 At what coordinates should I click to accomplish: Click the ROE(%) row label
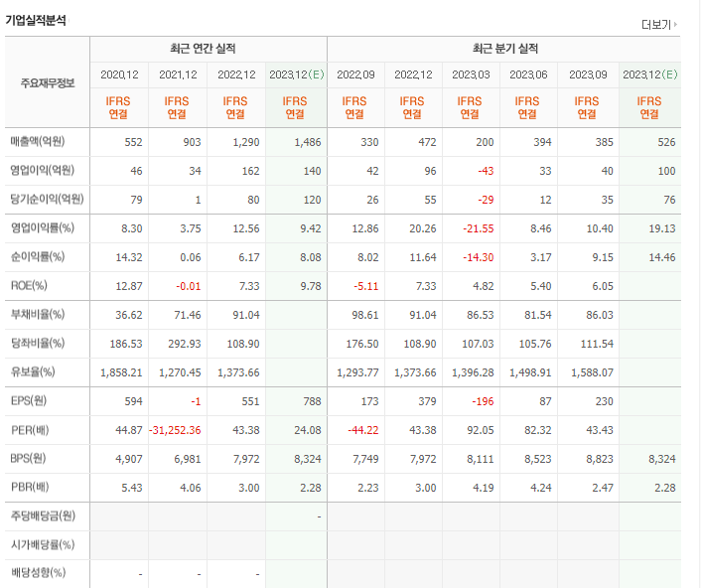click(x=29, y=285)
